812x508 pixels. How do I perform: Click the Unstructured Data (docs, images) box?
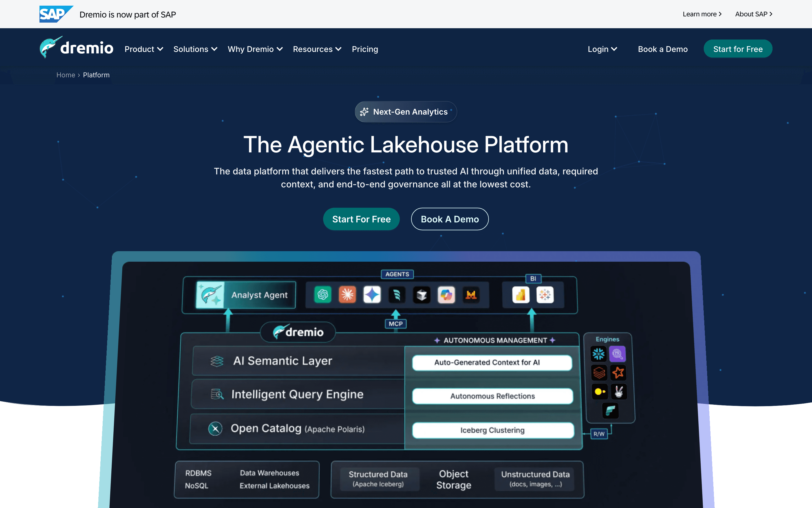tap(535, 479)
